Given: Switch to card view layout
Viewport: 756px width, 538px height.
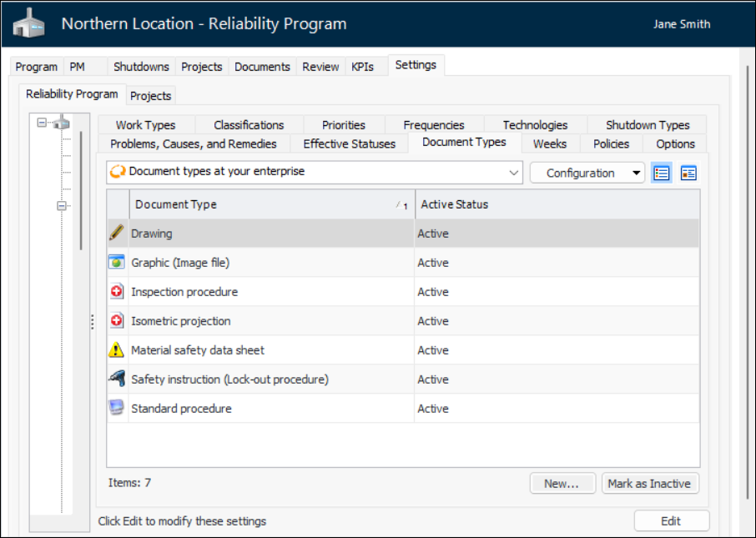Looking at the screenshot, I should pos(688,173).
